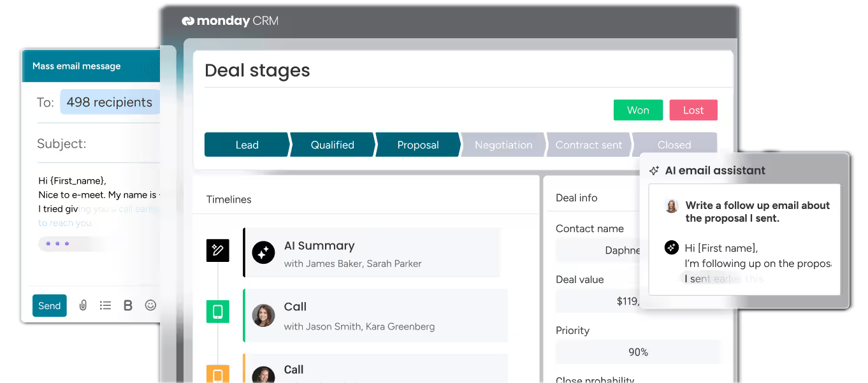Send the mass email message
The width and height of the screenshot is (868, 383).
[x=49, y=306]
